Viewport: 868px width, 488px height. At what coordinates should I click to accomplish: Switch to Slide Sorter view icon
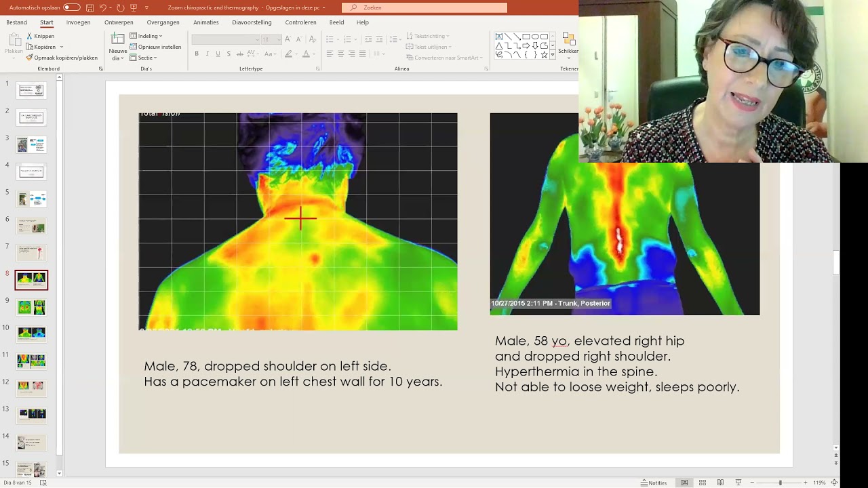[x=703, y=483]
